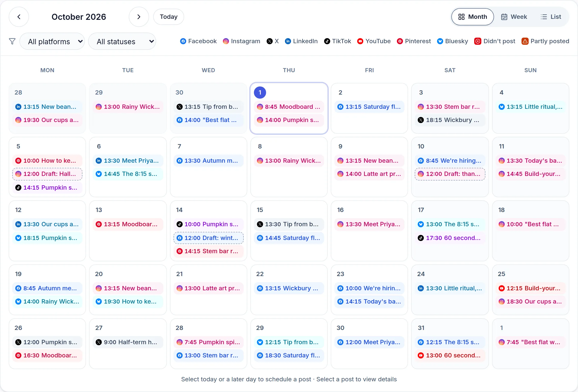Open 7:45 Pumpkin spi... Instagram post
578x392 pixels.
[x=208, y=342]
